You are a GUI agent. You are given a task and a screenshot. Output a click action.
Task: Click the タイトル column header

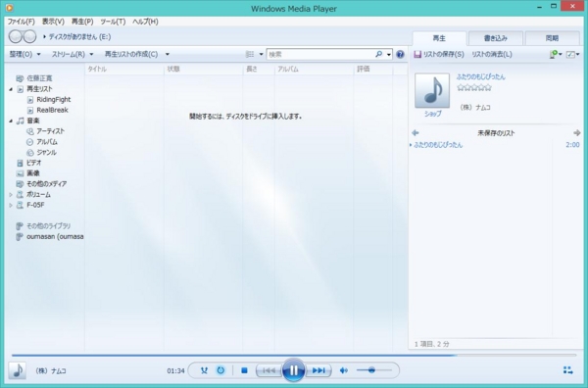124,69
